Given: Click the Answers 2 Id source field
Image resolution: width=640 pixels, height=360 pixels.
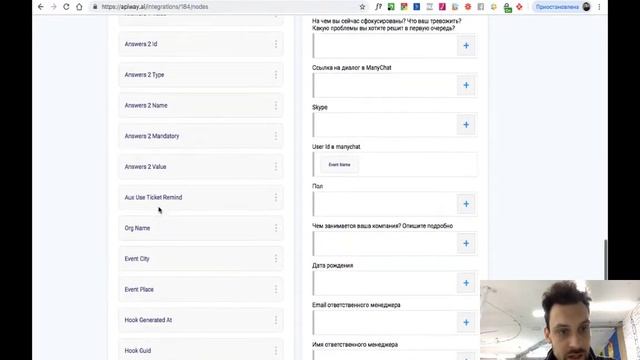Looking at the screenshot, I should [x=200, y=44].
